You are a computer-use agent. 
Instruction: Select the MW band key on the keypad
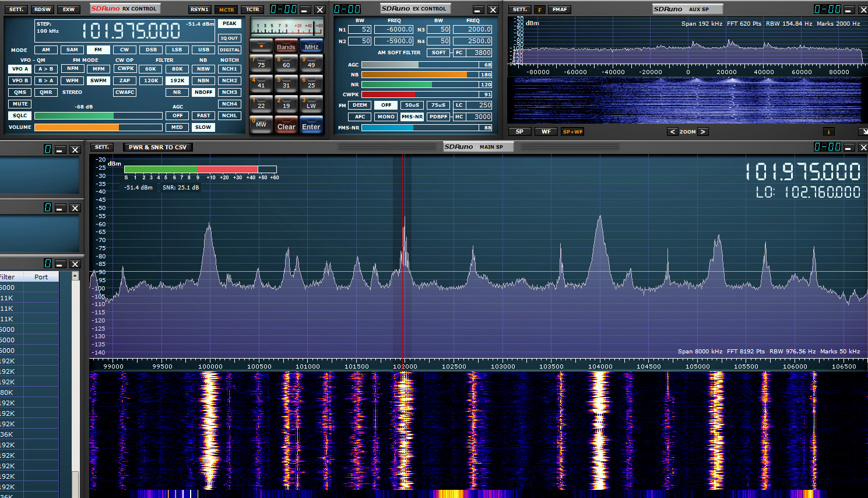[261, 124]
